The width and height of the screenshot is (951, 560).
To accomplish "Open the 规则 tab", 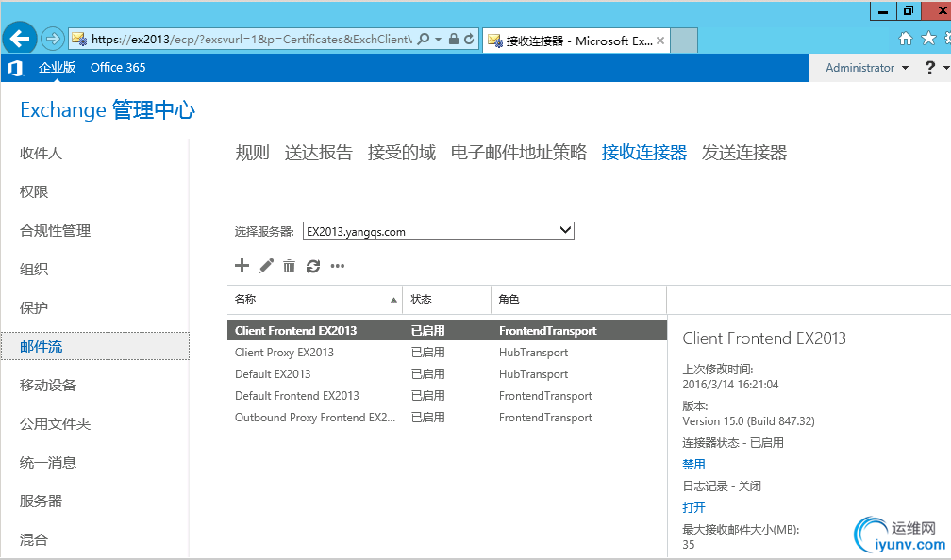I will click(x=252, y=152).
